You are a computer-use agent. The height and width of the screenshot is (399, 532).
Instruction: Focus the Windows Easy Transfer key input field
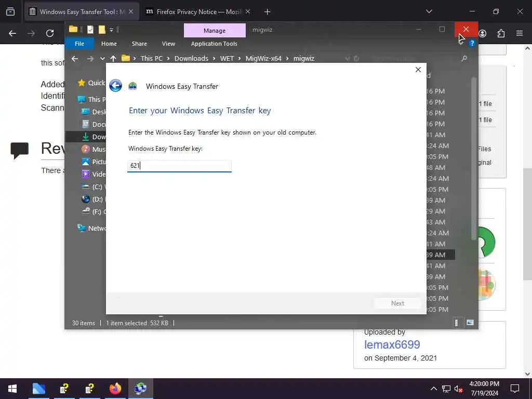(179, 166)
